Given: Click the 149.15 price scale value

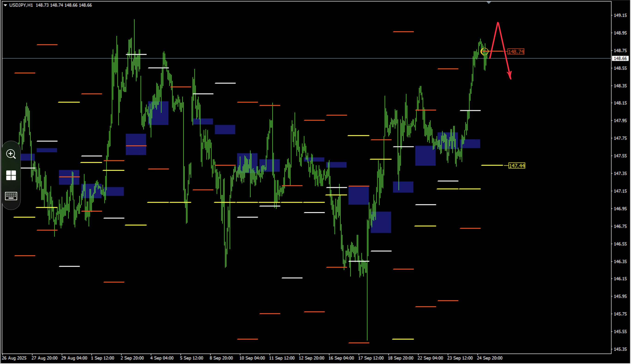Looking at the screenshot, I should tap(620, 15).
